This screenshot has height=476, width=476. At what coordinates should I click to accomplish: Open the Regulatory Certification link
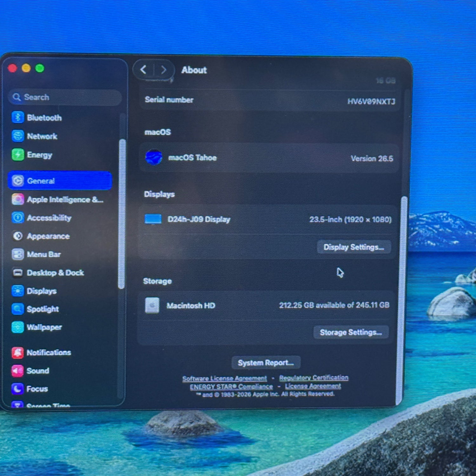pyautogui.click(x=314, y=377)
